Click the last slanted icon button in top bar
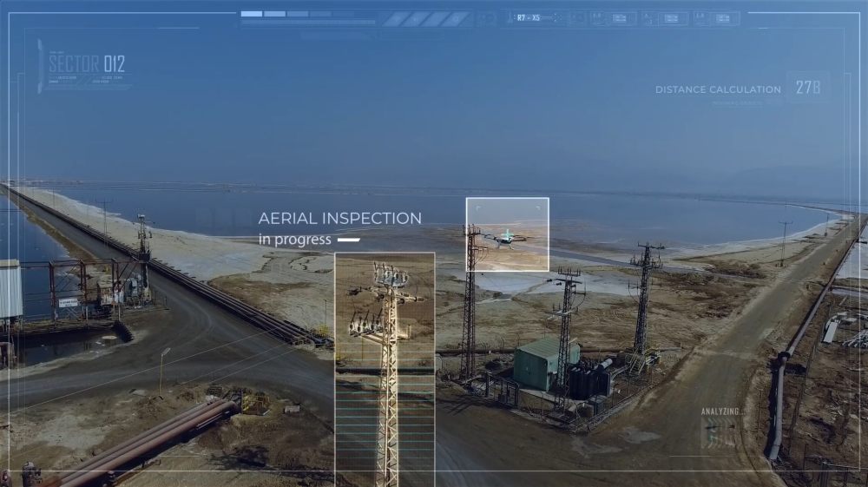 [x=457, y=18]
